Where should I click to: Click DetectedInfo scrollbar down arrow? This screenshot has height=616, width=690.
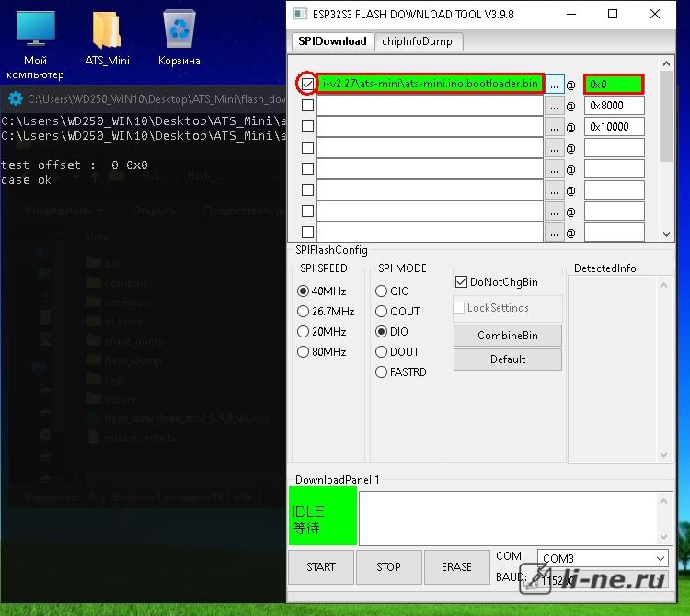point(663,454)
